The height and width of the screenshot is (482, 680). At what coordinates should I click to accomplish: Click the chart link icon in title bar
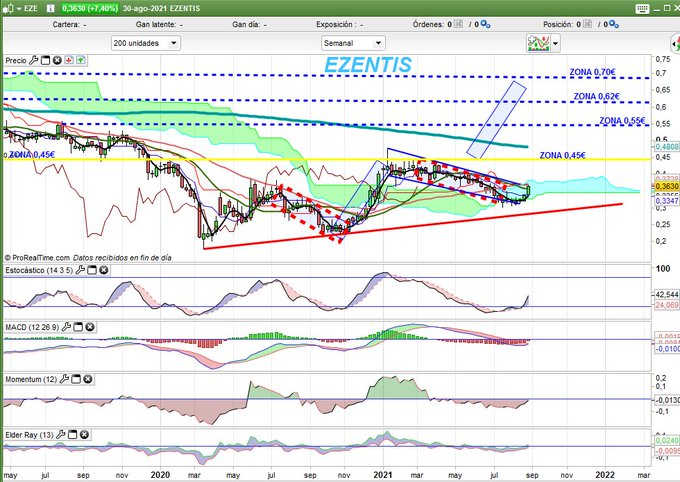[8, 8]
